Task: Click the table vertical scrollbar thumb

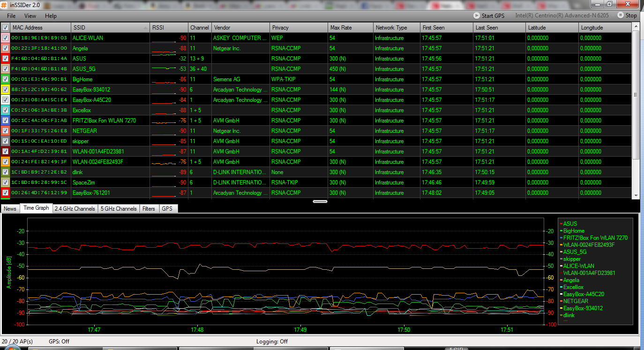Action: click(636, 94)
